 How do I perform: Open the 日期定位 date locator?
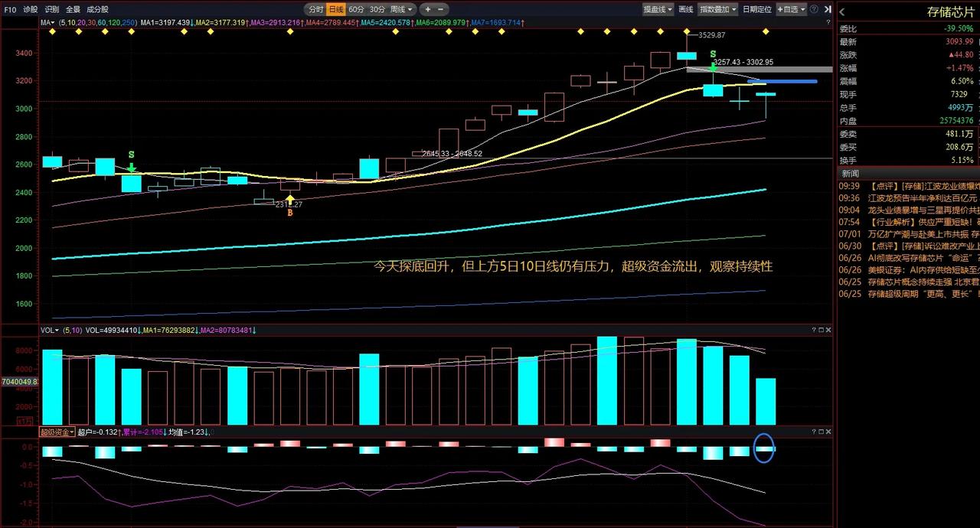coord(757,9)
